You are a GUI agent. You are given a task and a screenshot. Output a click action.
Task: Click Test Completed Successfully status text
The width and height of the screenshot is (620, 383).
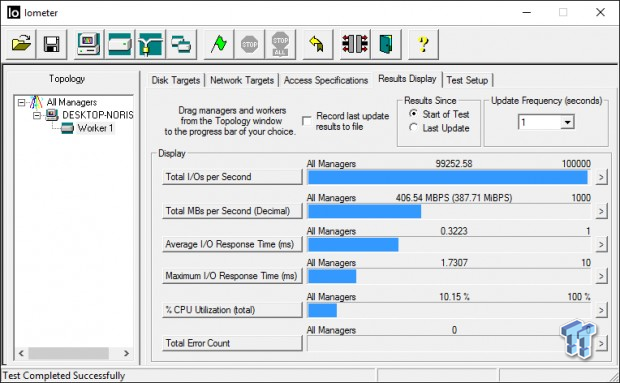click(x=64, y=375)
